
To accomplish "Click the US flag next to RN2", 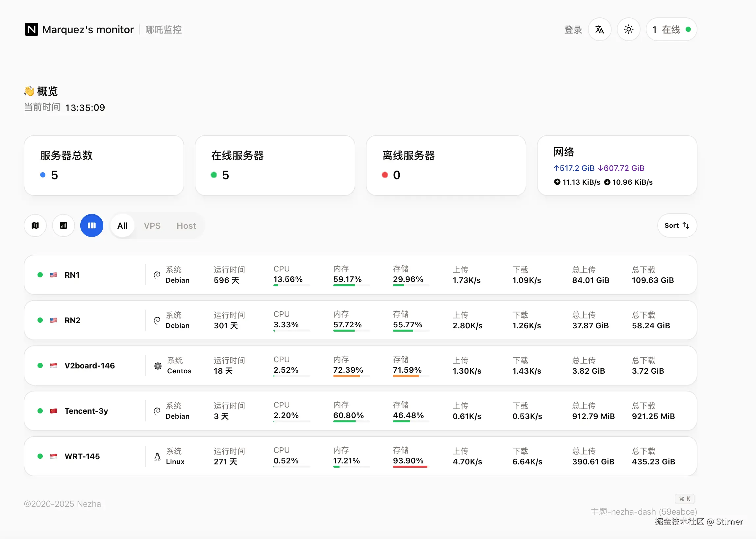I will (x=54, y=320).
